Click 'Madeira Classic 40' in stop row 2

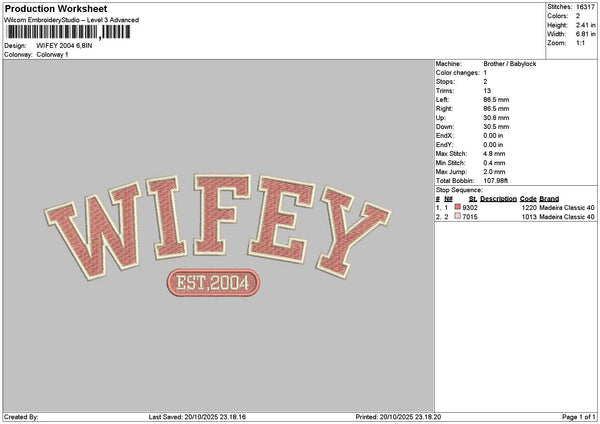click(567, 217)
